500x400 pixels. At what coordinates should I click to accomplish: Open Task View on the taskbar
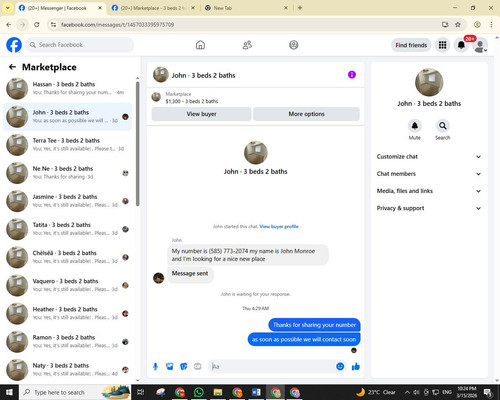[x=140, y=392]
